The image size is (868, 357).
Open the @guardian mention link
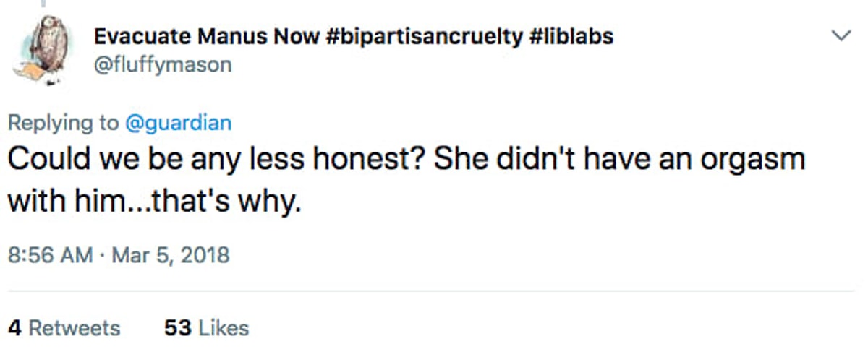[x=179, y=123]
